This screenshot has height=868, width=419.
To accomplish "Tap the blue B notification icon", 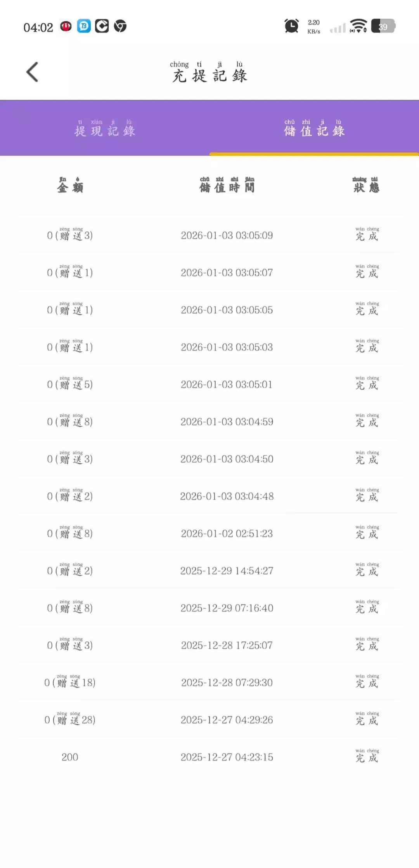I will pyautogui.click(x=84, y=26).
